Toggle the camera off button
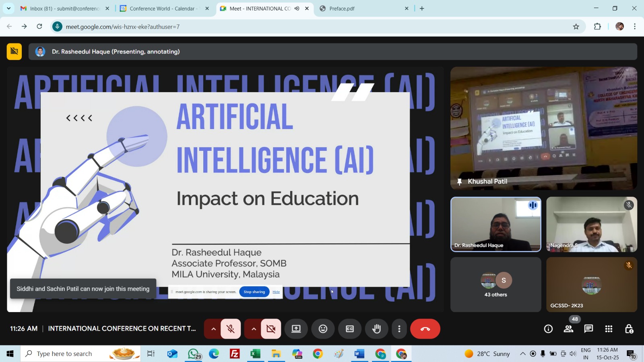Screen dimensions: 644x362 [271, 329]
